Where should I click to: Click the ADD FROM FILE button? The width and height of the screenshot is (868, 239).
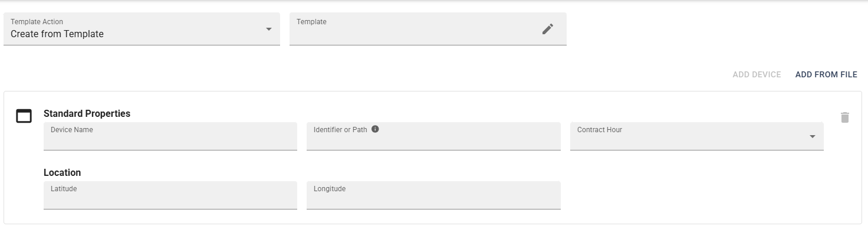pos(826,75)
